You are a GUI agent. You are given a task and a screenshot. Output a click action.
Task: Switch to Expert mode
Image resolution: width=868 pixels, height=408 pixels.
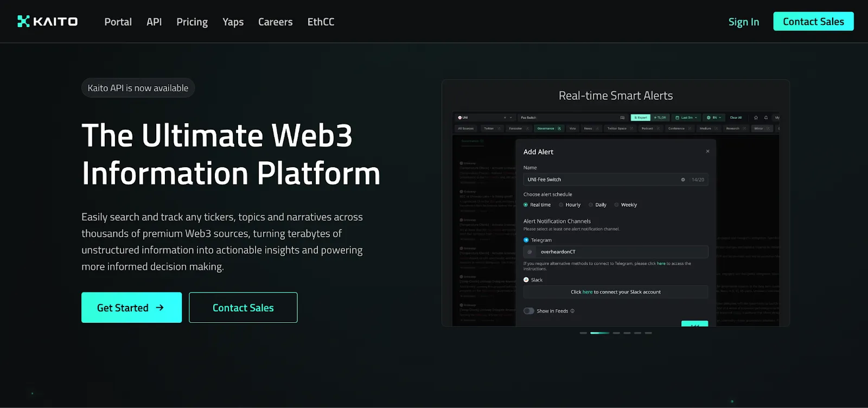tap(641, 118)
